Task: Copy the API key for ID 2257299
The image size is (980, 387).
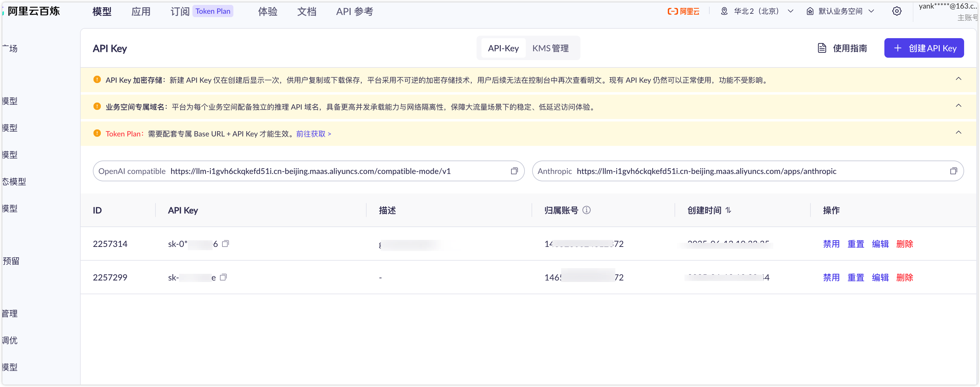Action: click(224, 277)
